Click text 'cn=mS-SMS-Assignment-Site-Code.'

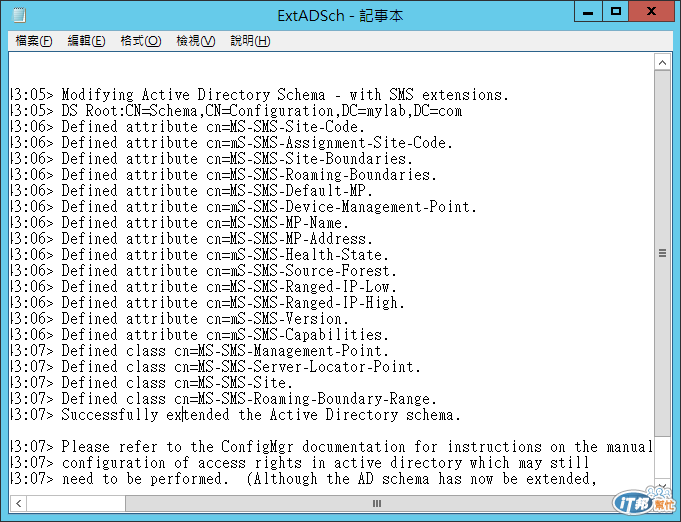click(x=329, y=143)
